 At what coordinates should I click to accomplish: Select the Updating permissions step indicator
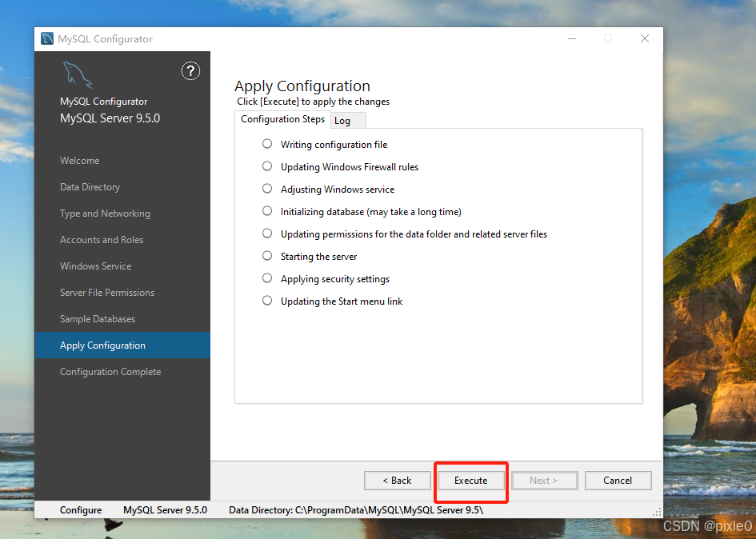(x=267, y=234)
